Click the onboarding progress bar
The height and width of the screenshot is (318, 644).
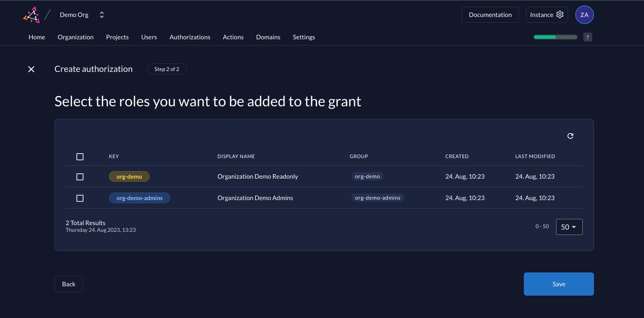click(x=555, y=37)
